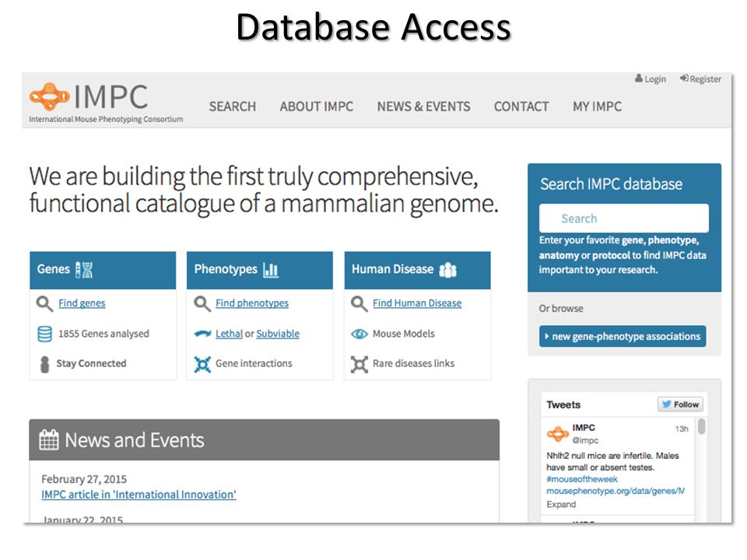Viewport: 747px width, 560px height.
Task: Click the Twitter bird icon on the Follow button
Action: point(667,404)
